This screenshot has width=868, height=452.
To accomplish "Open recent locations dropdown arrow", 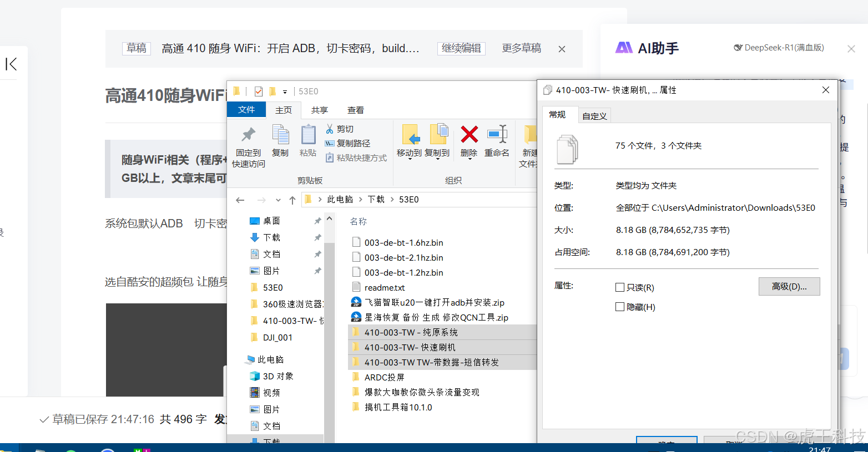I will click(278, 200).
